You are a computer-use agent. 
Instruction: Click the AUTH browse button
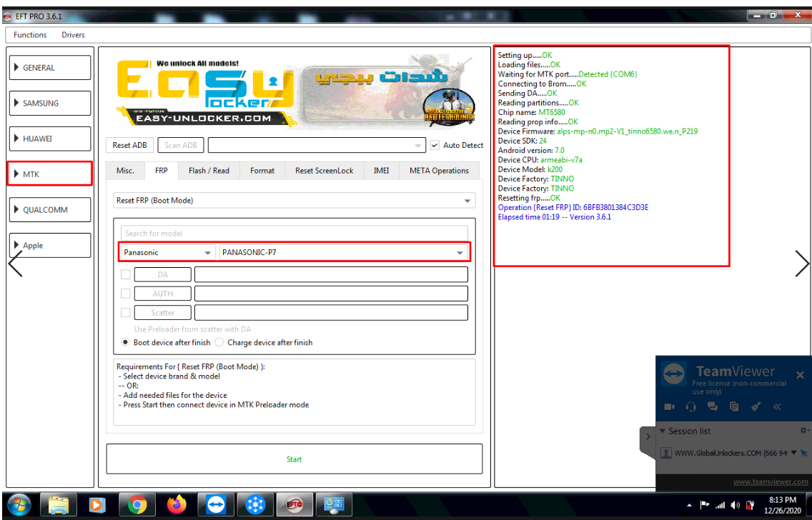162,294
